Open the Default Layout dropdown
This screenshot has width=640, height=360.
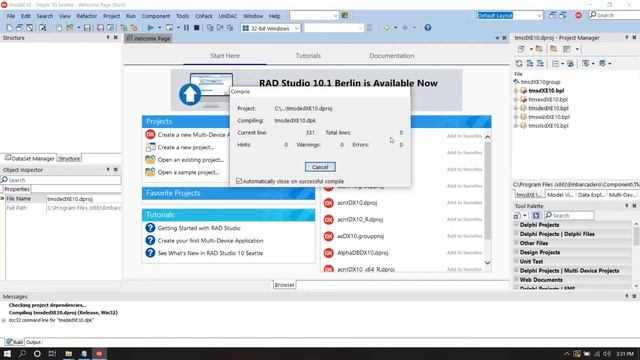pyautogui.click(x=539, y=16)
